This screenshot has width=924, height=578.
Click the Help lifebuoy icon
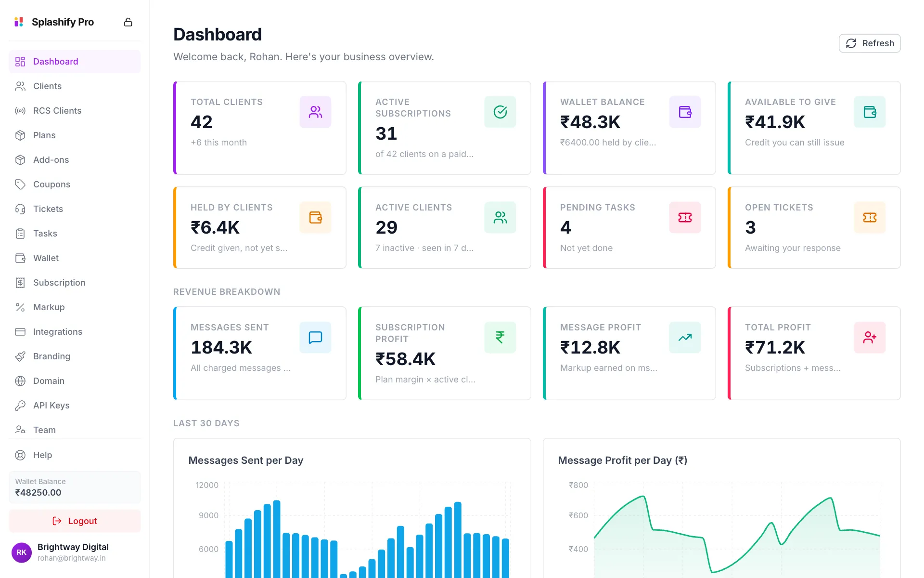(20, 455)
